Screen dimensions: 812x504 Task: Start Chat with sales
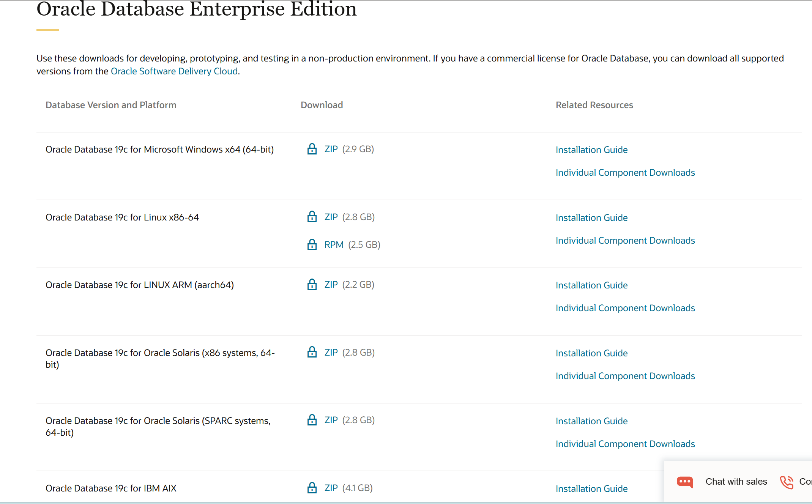pyautogui.click(x=736, y=482)
